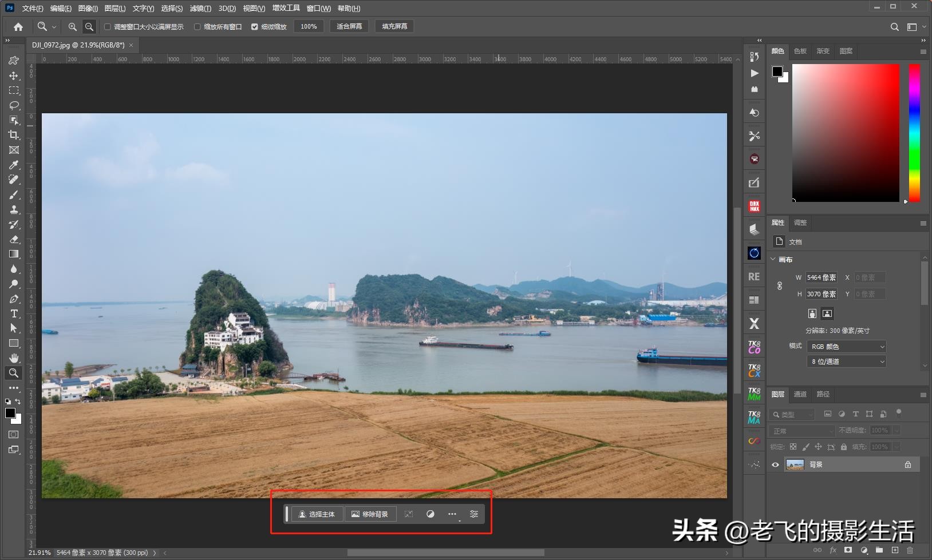Image resolution: width=932 pixels, height=560 pixels.
Task: Disable the 细微缩放 checkbox
Action: 255,26
